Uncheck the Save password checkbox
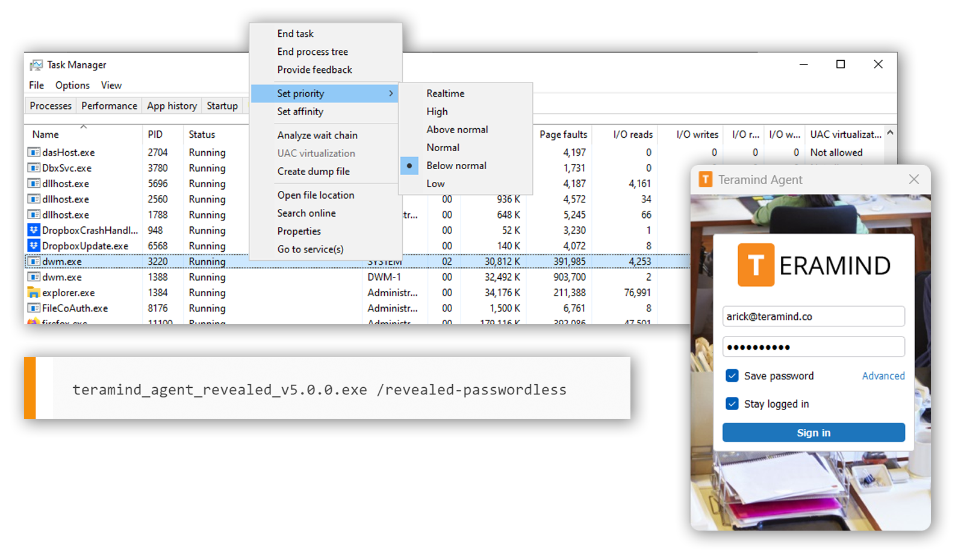Screen dimensions: 961x560 pos(732,376)
